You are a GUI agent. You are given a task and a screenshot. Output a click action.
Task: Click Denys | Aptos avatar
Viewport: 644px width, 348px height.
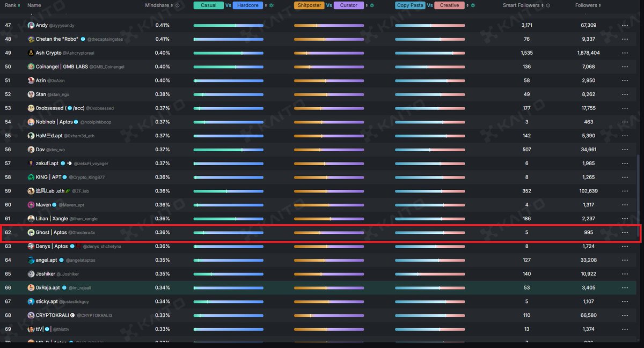(31, 246)
